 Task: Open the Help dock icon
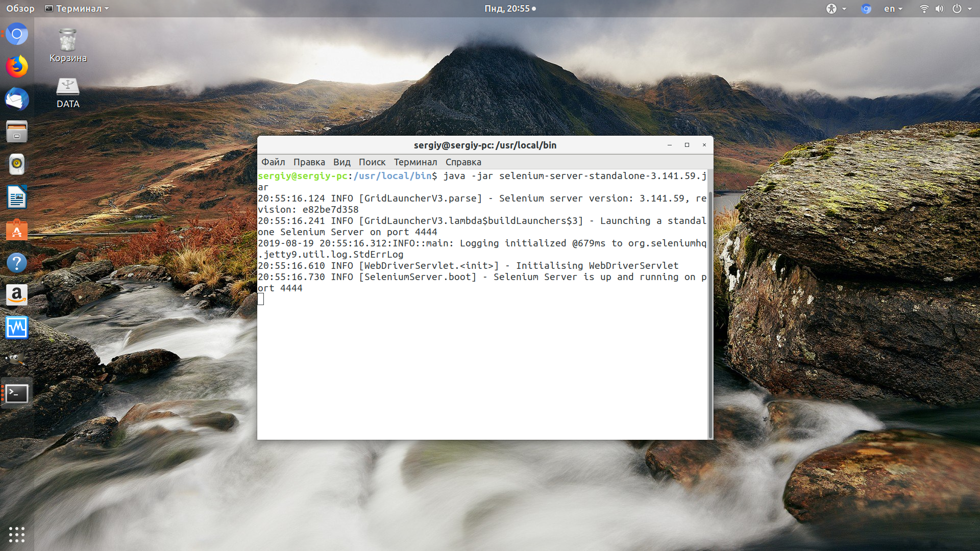(17, 263)
